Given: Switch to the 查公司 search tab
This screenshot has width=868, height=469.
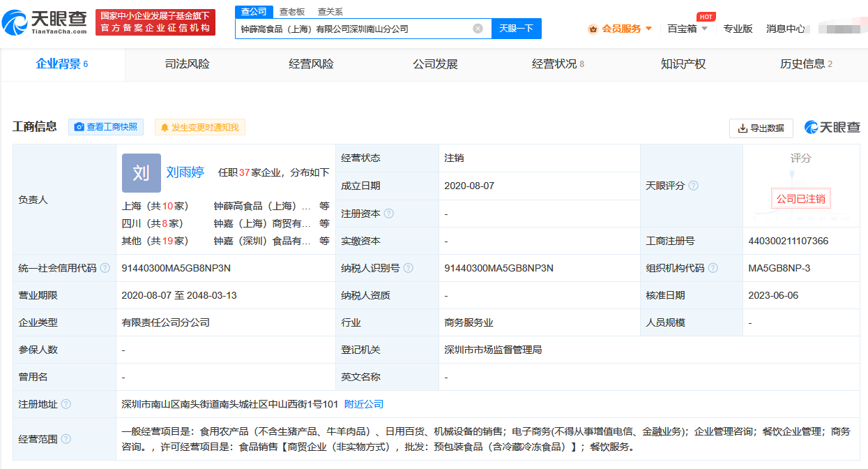Looking at the screenshot, I should click(x=254, y=12).
